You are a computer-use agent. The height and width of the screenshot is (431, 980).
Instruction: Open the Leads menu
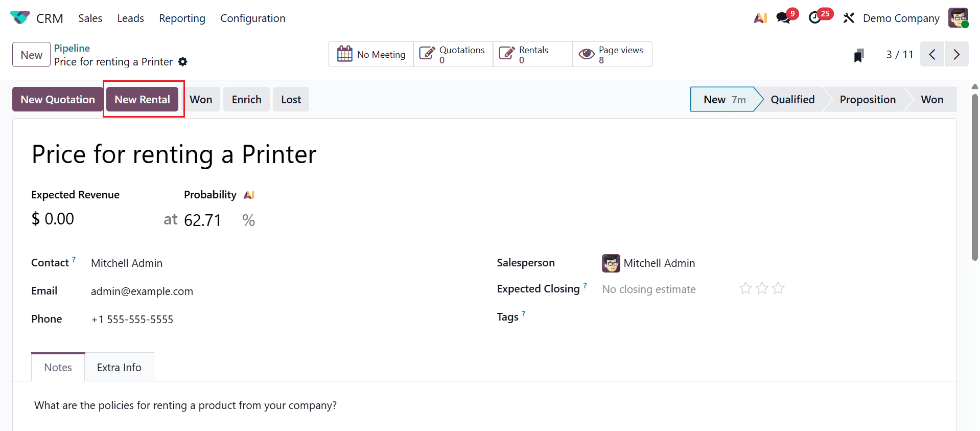pyautogui.click(x=130, y=18)
